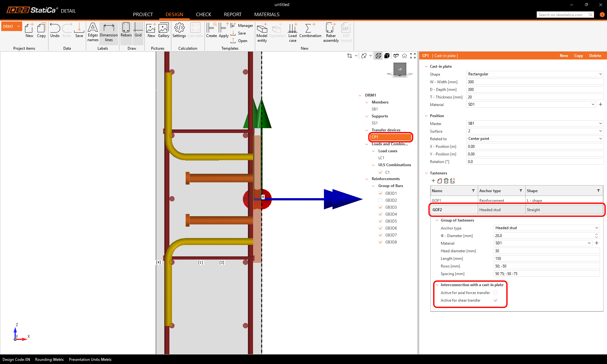Open the Shape dropdown for cast-in plate
The height and width of the screenshot is (364, 607).
click(x=534, y=74)
